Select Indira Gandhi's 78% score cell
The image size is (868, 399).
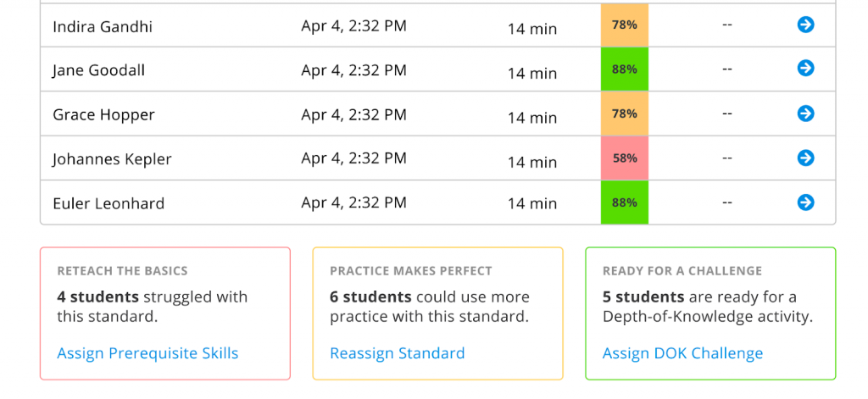(625, 25)
